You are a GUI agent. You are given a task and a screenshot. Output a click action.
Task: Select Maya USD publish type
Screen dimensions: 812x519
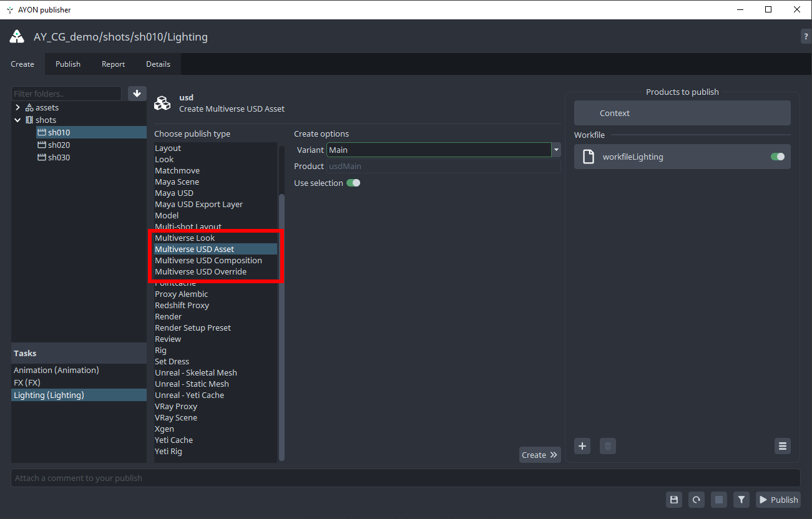point(215,193)
